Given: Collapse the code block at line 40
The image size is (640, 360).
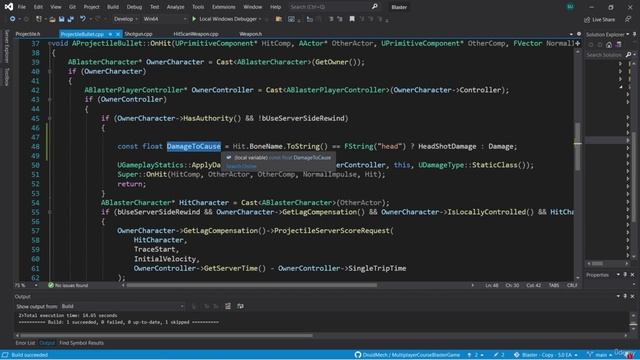Looking at the screenshot, I should pyautogui.click(x=50, y=71).
